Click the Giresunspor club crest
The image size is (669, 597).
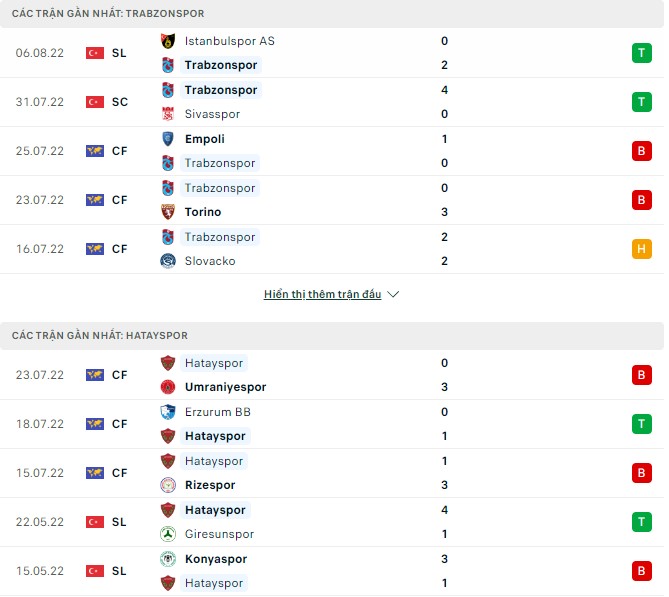[x=167, y=534]
